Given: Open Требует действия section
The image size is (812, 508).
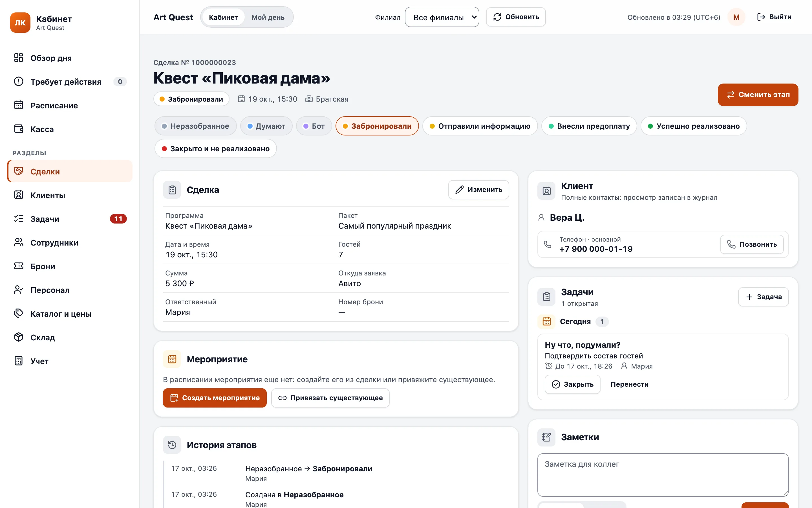Looking at the screenshot, I should pyautogui.click(x=69, y=82).
